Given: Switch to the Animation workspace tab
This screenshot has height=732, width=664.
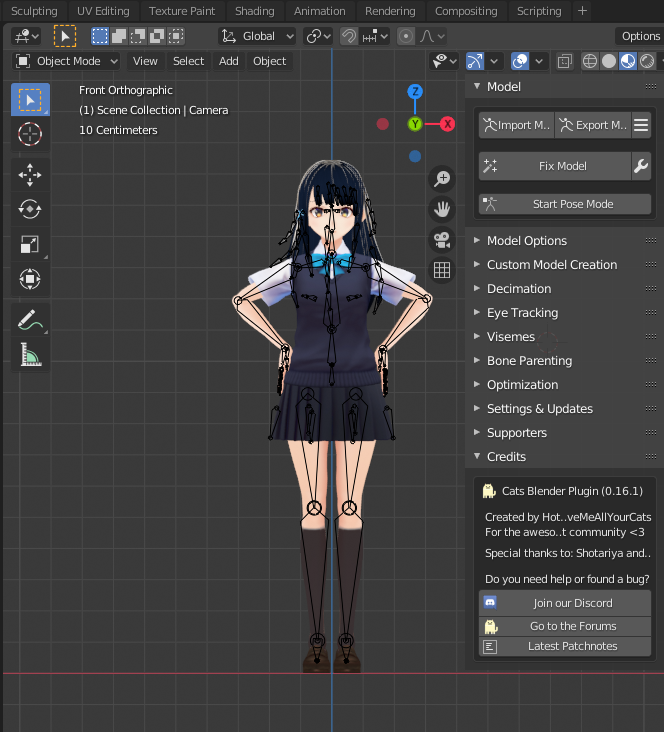Looking at the screenshot, I should click(319, 11).
